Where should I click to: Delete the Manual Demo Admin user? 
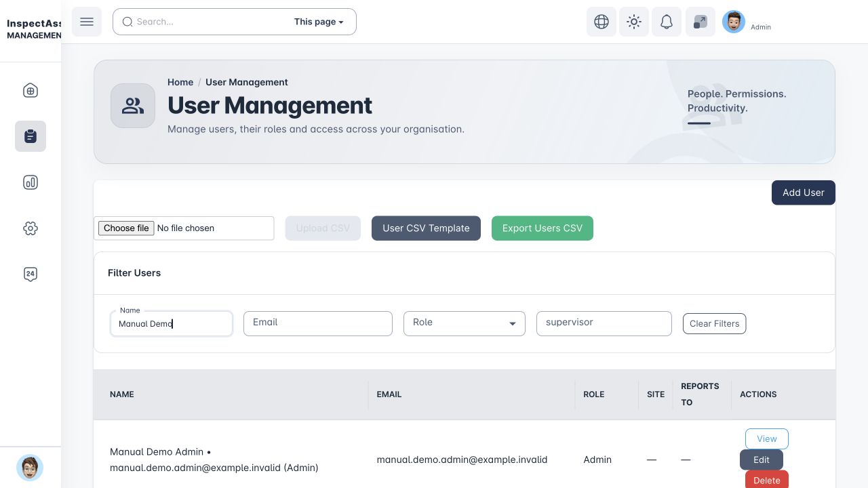(767, 480)
